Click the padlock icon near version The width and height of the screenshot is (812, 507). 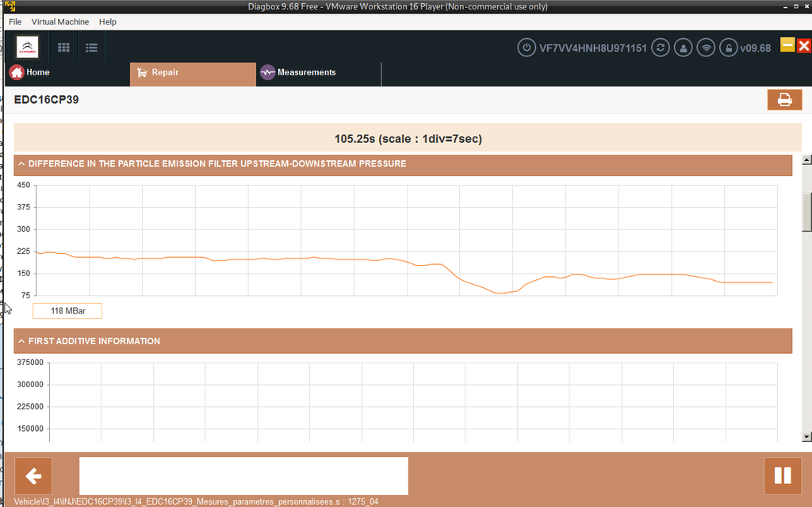[729, 48]
